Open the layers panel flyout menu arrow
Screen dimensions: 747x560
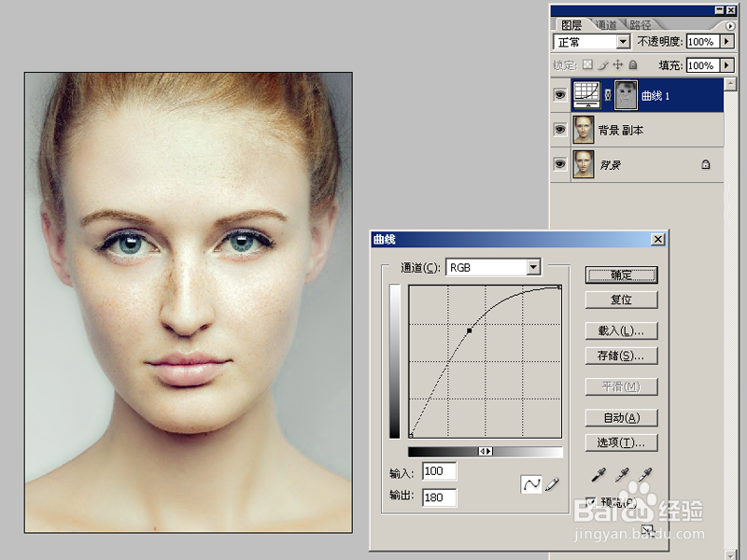pyautogui.click(x=730, y=26)
